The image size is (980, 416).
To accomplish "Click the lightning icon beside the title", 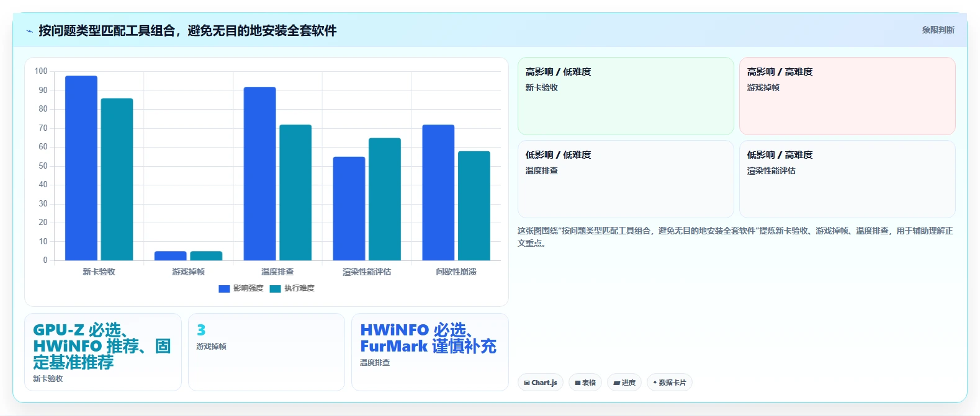I will coord(29,31).
